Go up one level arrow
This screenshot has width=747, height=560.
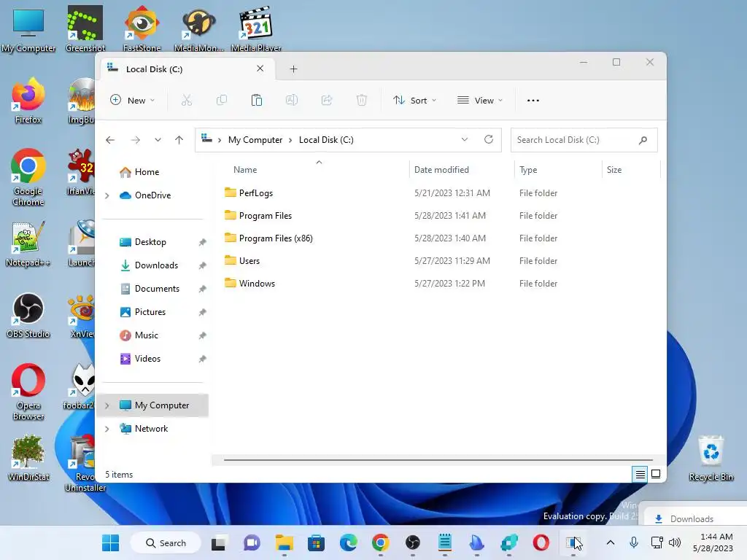pyautogui.click(x=179, y=140)
